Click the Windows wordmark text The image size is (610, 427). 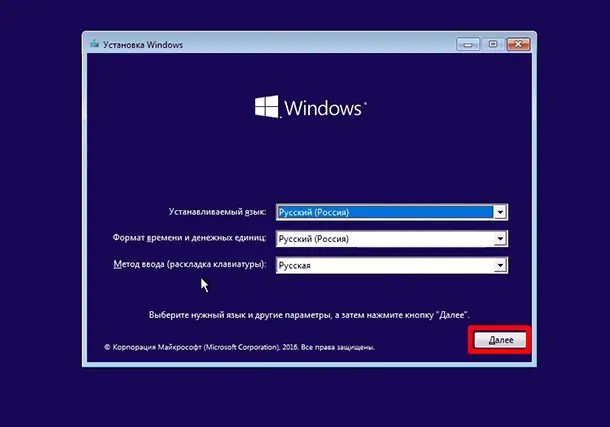(x=325, y=108)
